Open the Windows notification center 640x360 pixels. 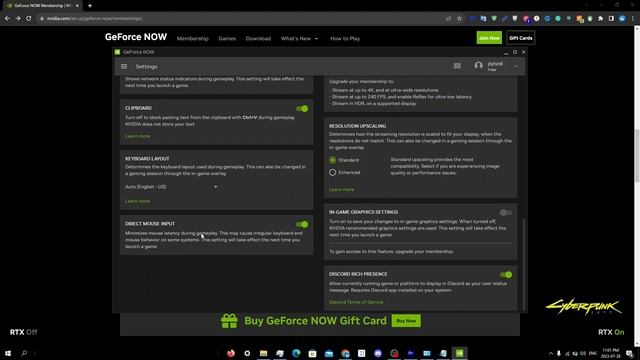coord(630,353)
